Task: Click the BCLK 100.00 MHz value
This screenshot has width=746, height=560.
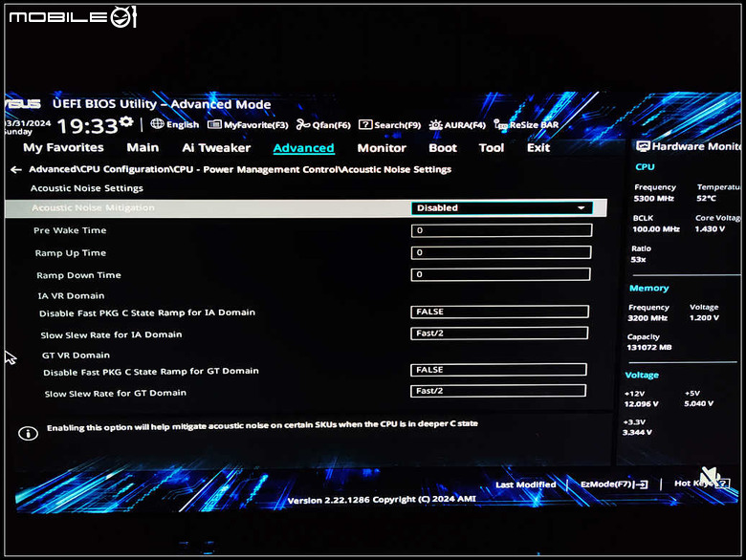Action: coord(656,229)
